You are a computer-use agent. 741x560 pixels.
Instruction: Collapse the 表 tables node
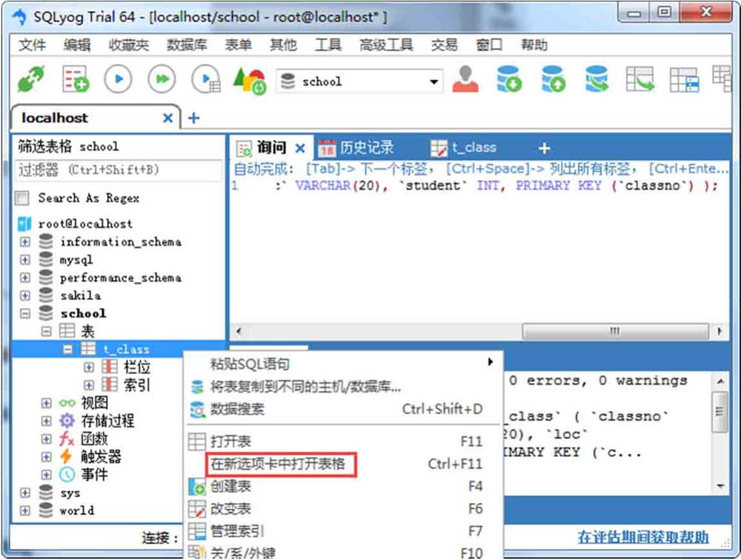(x=46, y=331)
